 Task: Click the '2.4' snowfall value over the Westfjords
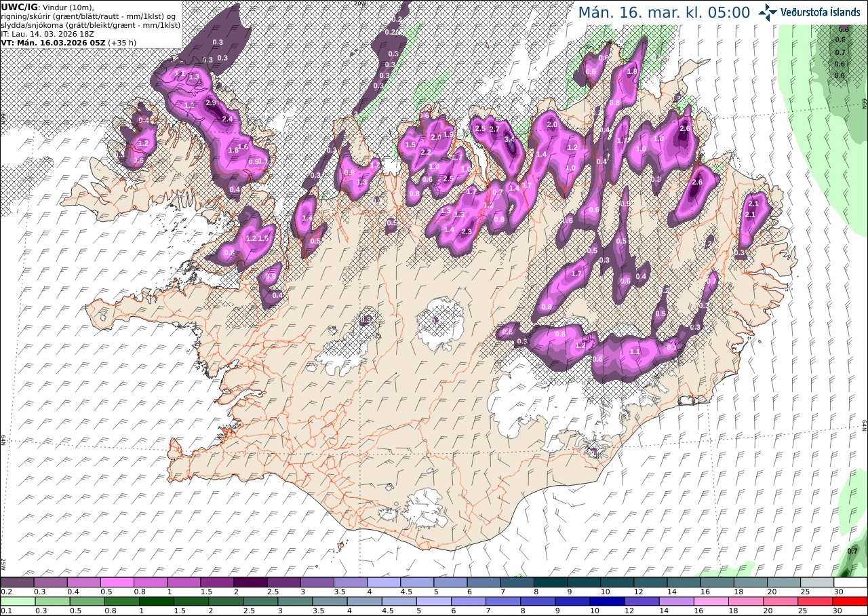(227, 119)
